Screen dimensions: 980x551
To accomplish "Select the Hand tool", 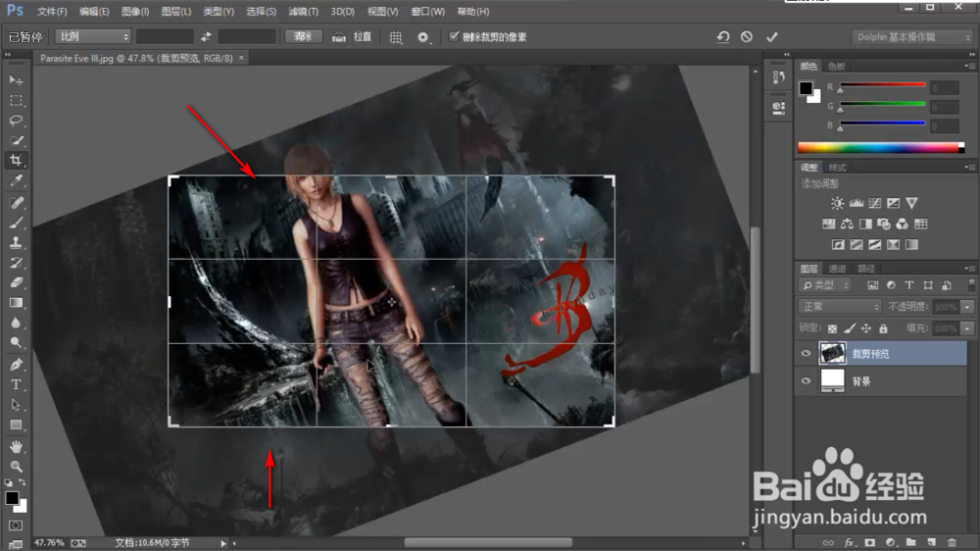I will point(16,446).
